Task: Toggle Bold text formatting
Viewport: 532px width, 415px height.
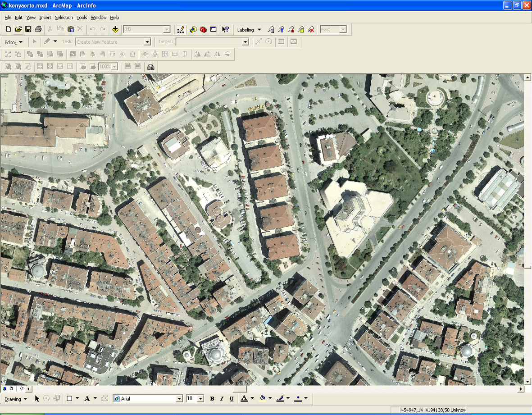Action: (x=212, y=398)
